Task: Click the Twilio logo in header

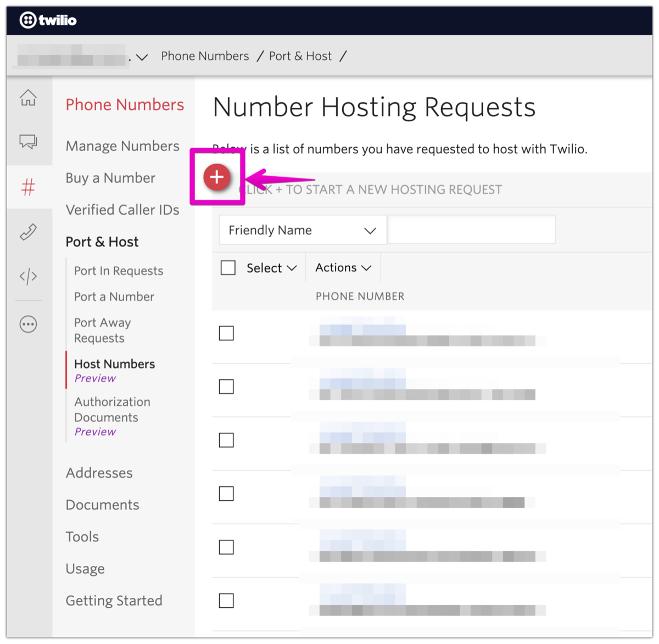Action: tap(48, 20)
